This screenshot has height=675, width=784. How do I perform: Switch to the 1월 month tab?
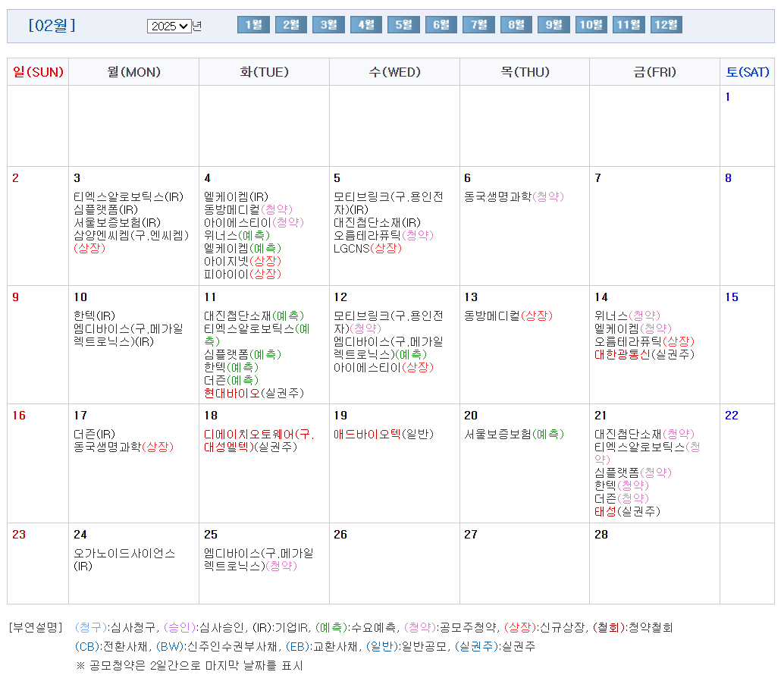(x=253, y=24)
